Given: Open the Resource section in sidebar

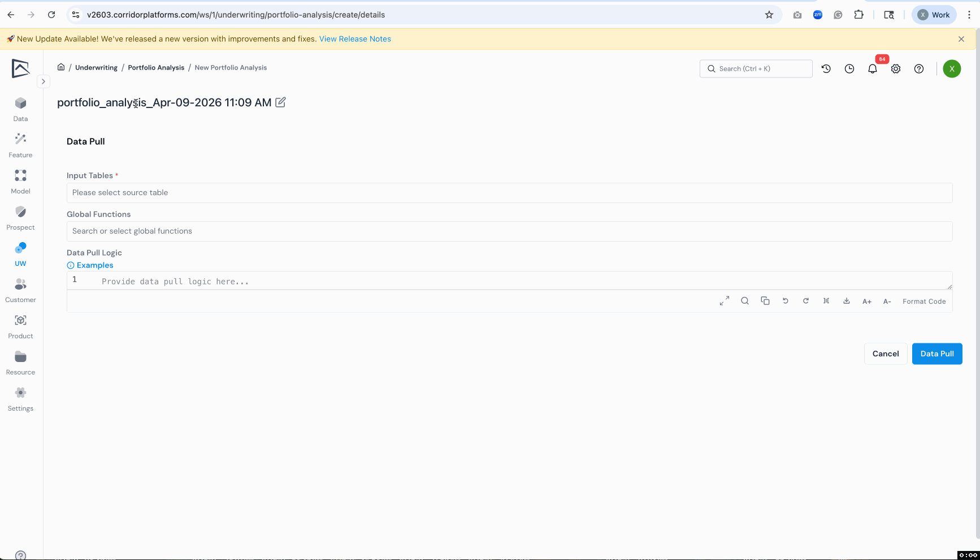Looking at the screenshot, I should 20,363.
